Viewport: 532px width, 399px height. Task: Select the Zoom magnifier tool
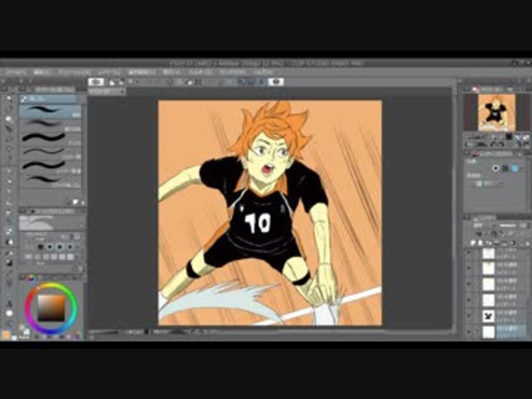[x=9, y=99]
